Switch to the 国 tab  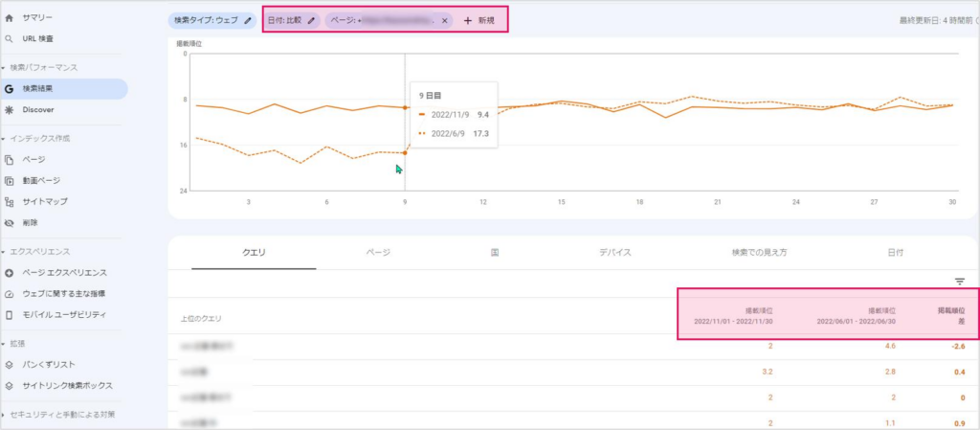click(x=495, y=253)
